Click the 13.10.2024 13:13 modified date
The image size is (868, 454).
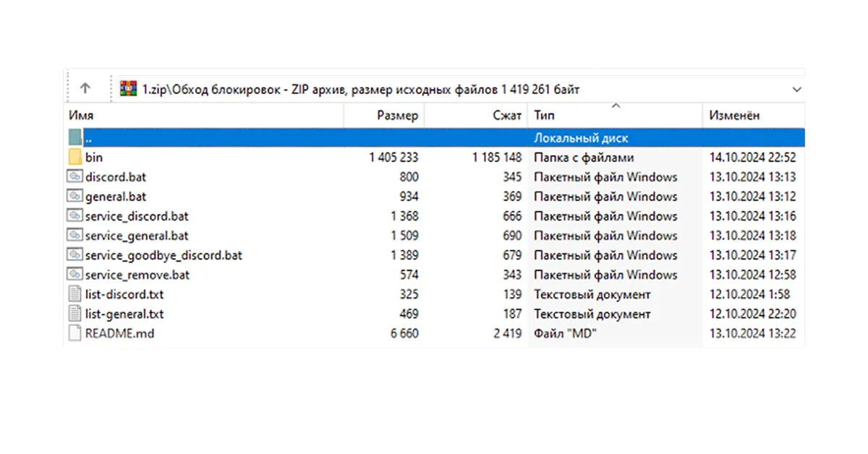pyautogui.click(x=752, y=176)
